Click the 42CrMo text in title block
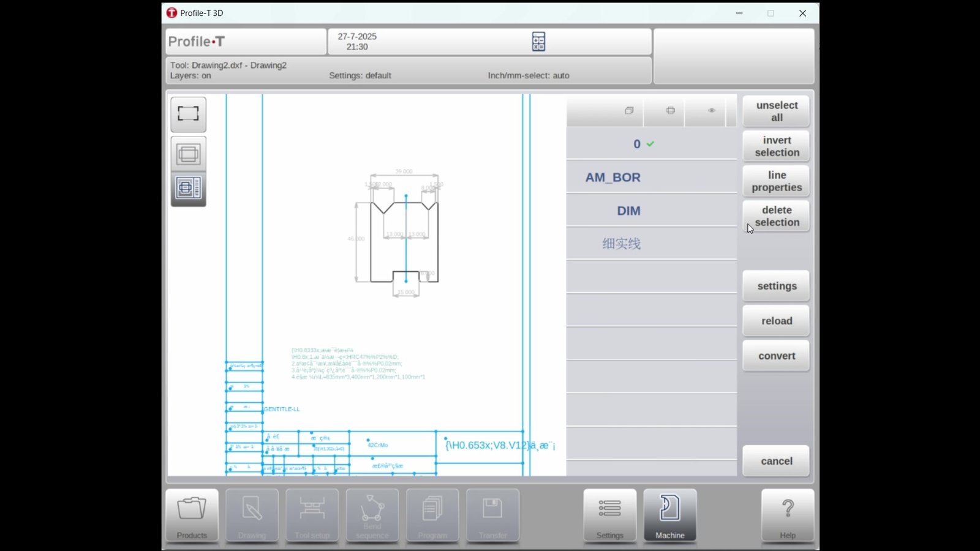 (378, 445)
